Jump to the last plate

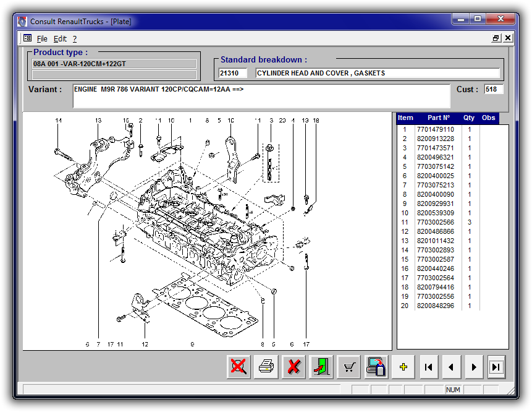coord(496,367)
